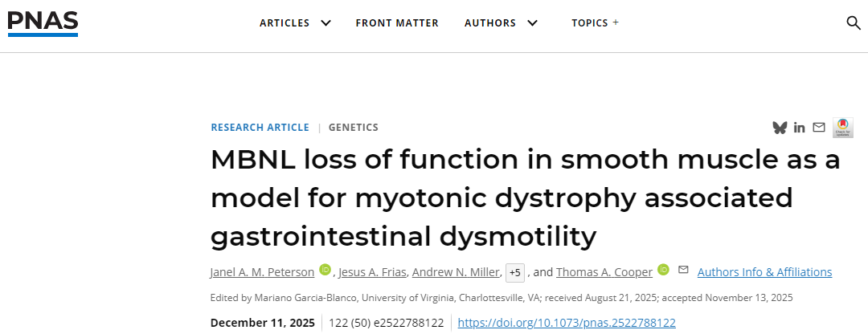Share article on Bluesky
Screen dimensions: 868x334
pyautogui.click(x=779, y=128)
